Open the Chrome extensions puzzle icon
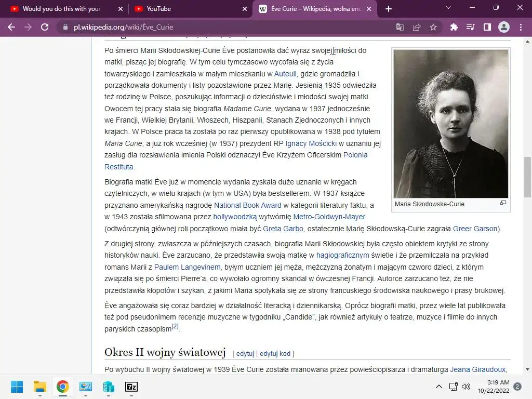 454,27
